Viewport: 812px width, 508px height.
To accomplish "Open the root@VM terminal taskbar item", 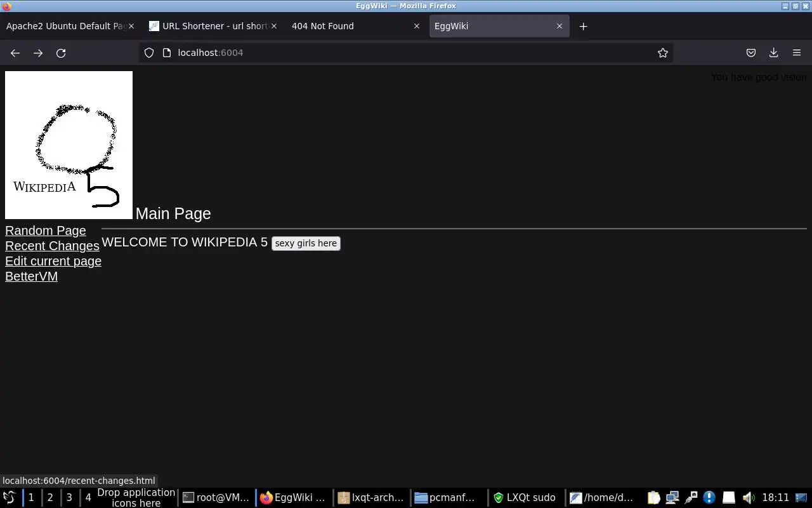I will [x=216, y=497].
